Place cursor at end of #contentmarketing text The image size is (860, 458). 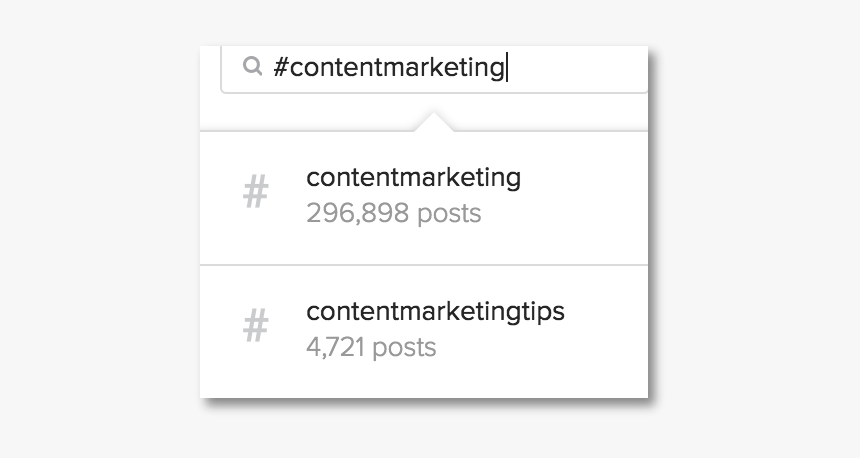[506, 67]
